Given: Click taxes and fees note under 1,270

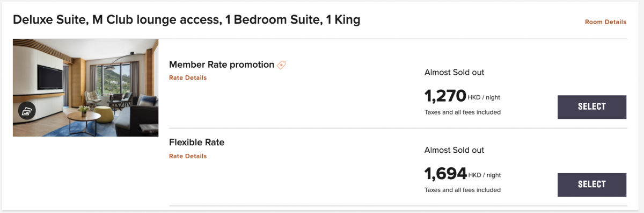Looking at the screenshot, I should click(462, 112).
